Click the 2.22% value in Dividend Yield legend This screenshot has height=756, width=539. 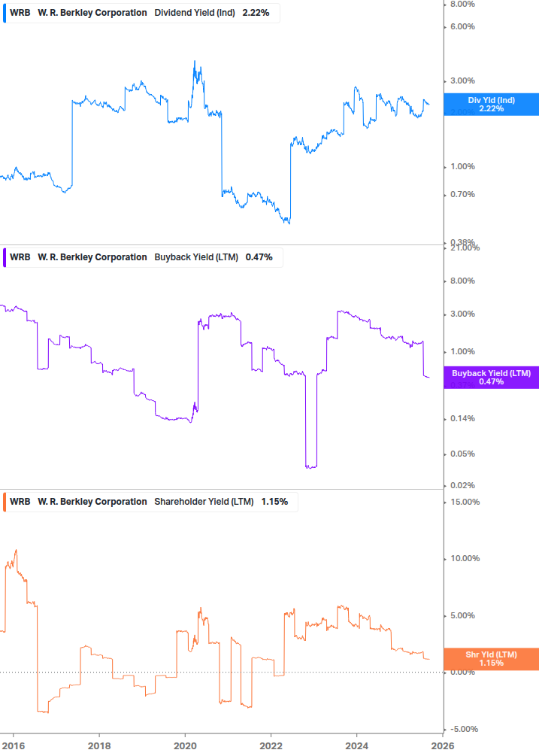point(256,13)
